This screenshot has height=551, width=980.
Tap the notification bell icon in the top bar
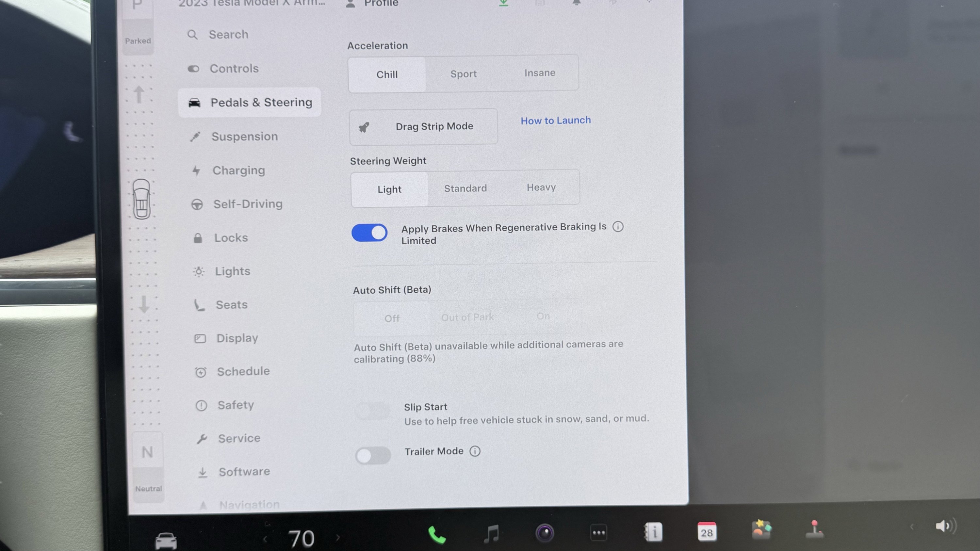coord(576,3)
